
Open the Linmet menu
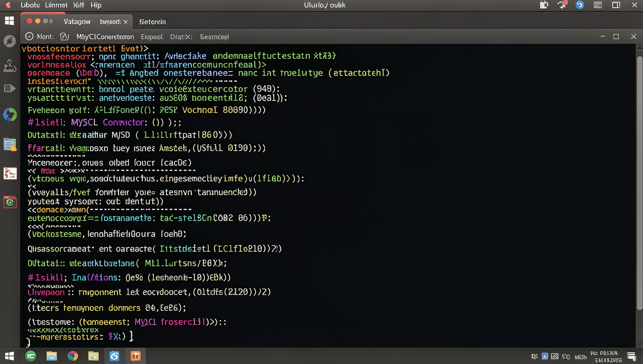tap(56, 5)
